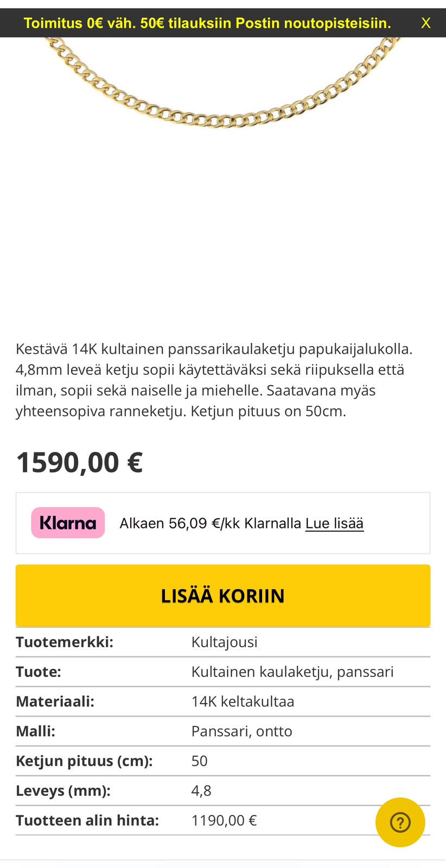
Task: Click the model value Panssari, ontto
Action: coord(241,731)
